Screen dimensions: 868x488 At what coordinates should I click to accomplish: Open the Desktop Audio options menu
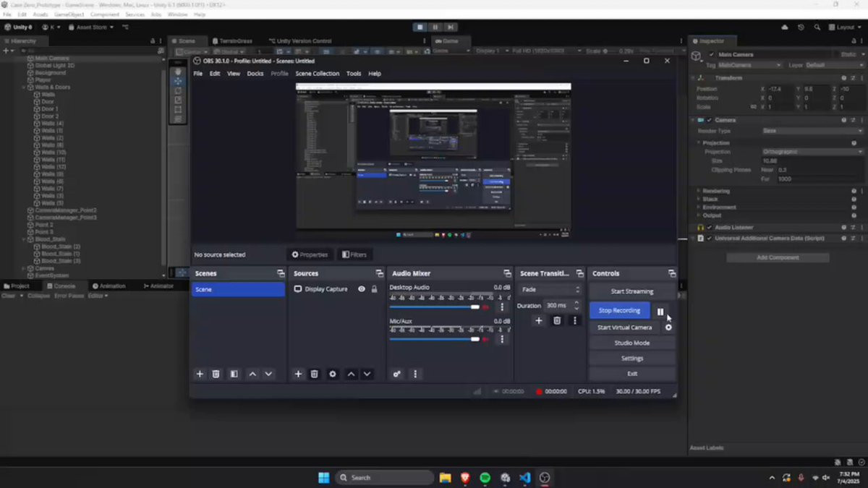(x=502, y=307)
